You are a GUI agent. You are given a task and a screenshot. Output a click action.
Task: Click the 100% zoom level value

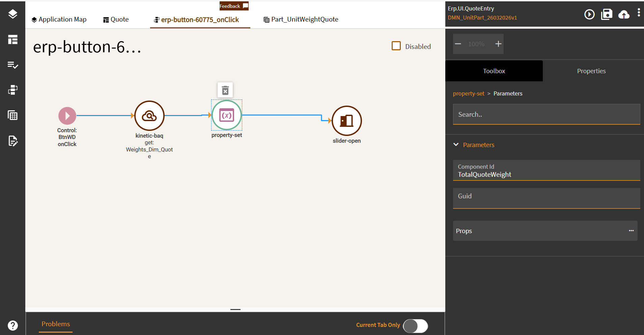point(476,44)
